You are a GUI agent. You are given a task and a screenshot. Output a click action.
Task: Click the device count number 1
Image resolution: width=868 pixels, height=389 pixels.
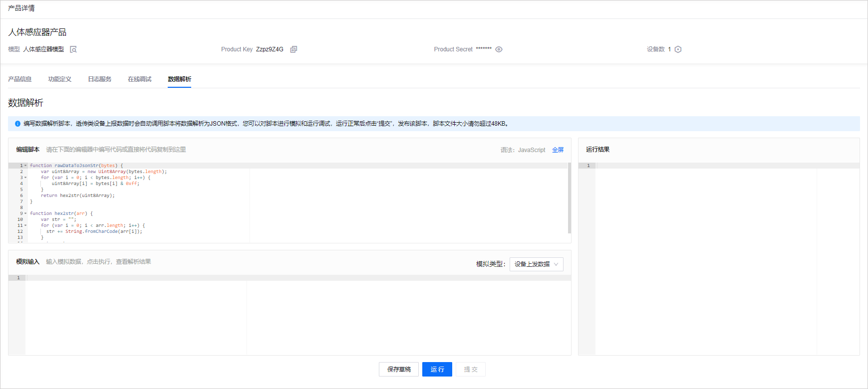669,49
